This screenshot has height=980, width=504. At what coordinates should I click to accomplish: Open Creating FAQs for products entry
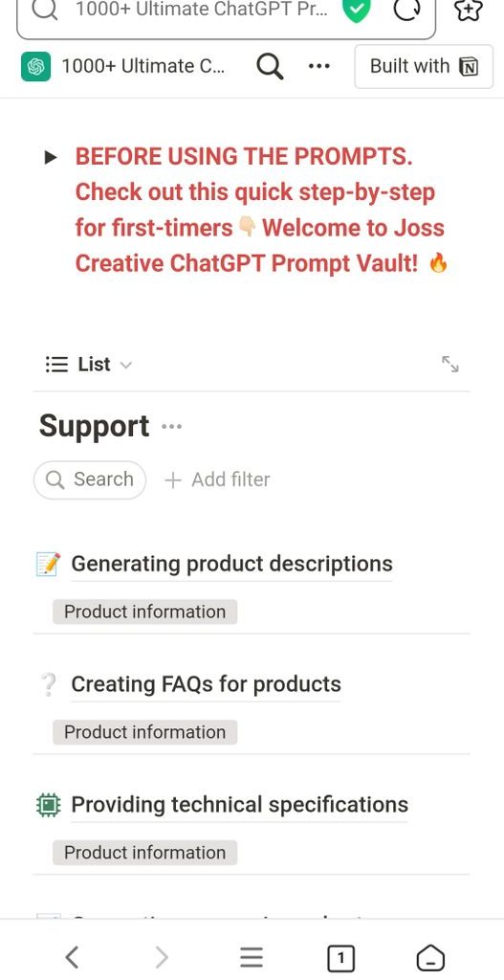click(207, 684)
